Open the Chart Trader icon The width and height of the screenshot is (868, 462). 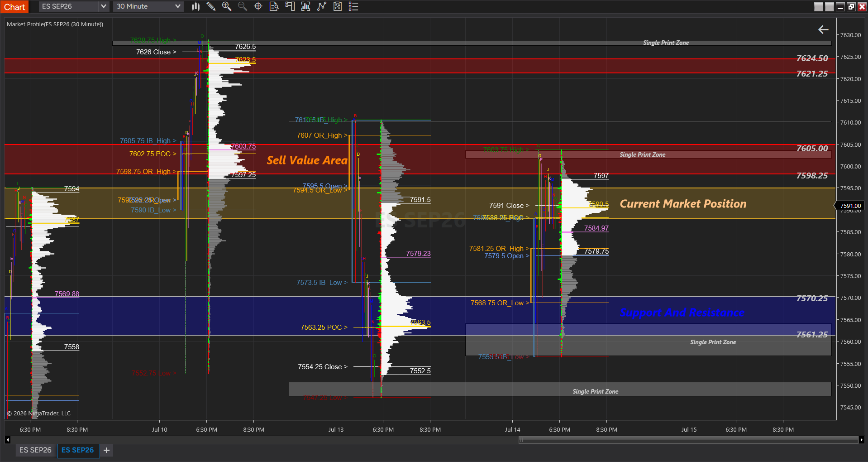click(x=290, y=6)
